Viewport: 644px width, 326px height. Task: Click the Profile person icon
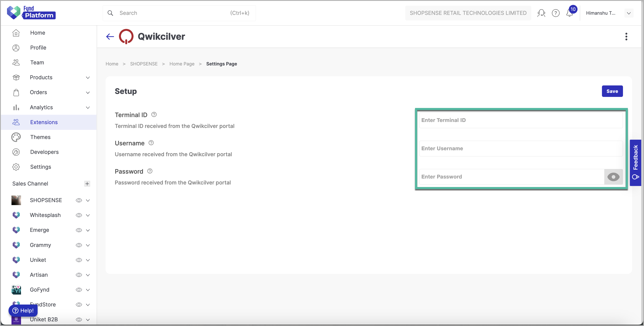pyautogui.click(x=16, y=48)
